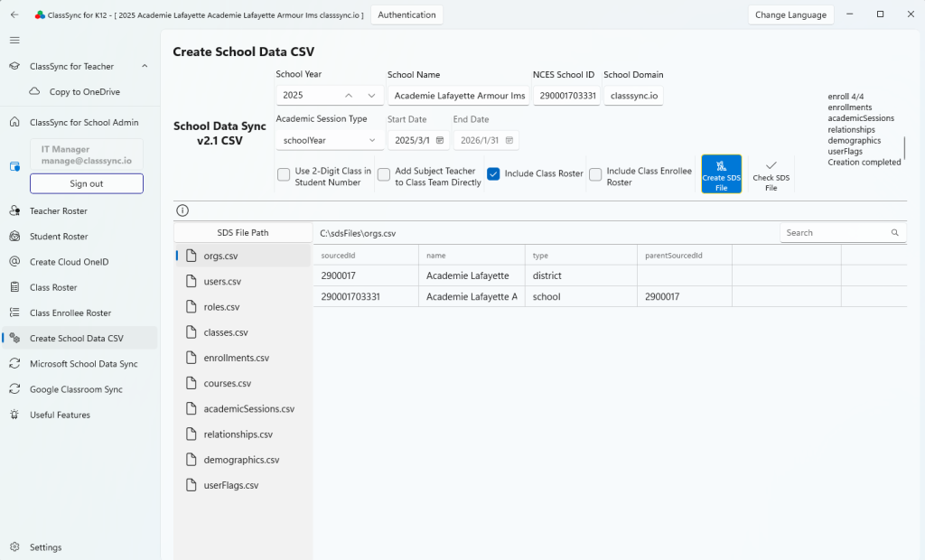Click the 'school' type cell
925x560 pixels.
pos(581,297)
